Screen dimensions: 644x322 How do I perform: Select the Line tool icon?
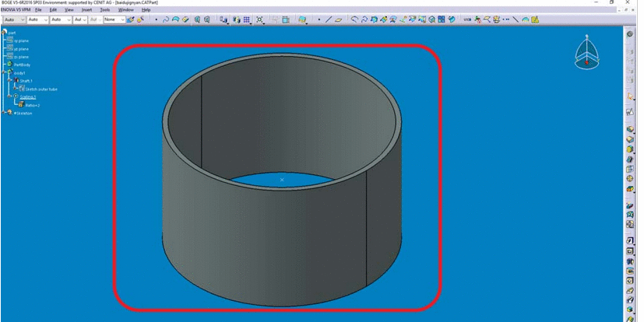(329, 19)
